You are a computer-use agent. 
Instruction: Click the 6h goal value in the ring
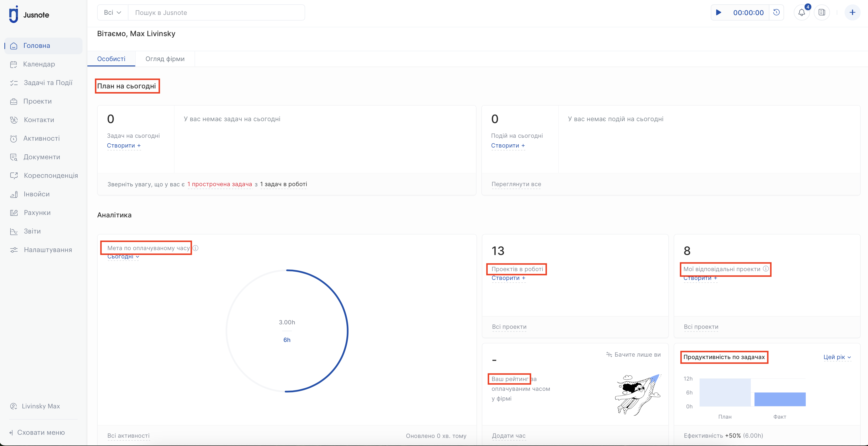287,340
